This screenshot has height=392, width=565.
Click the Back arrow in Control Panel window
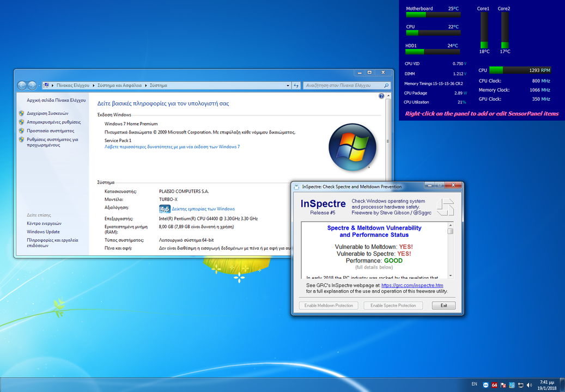click(22, 85)
